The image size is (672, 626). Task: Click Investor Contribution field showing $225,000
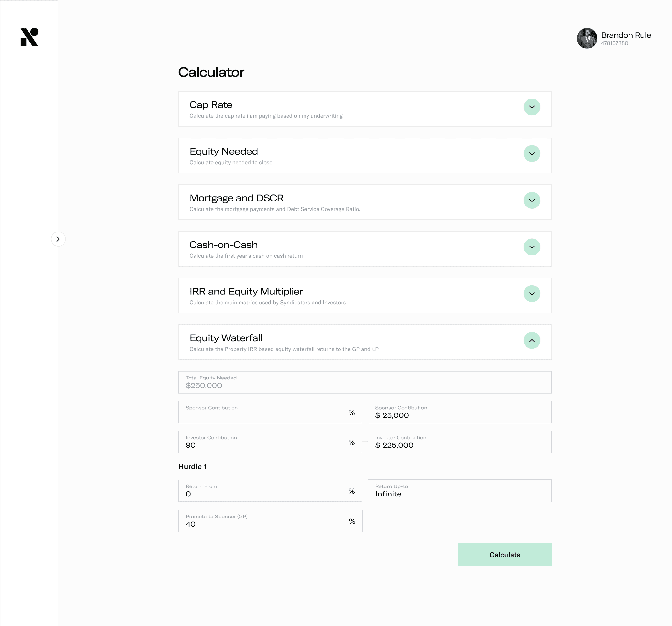click(459, 442)
